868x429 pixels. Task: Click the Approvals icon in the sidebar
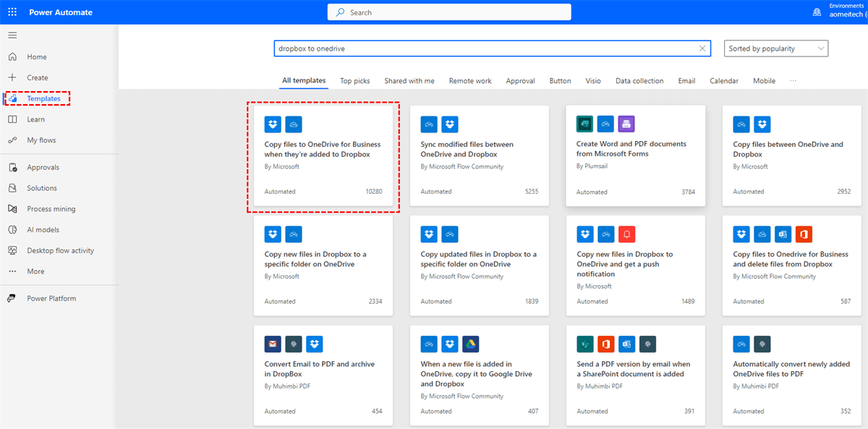tap(12, 167)
